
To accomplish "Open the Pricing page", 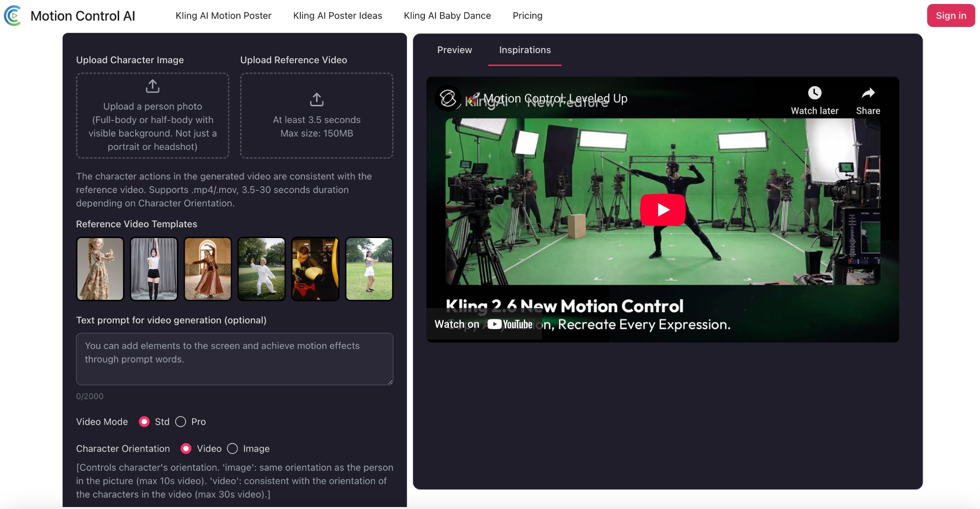I will click(x=527, y=16).
